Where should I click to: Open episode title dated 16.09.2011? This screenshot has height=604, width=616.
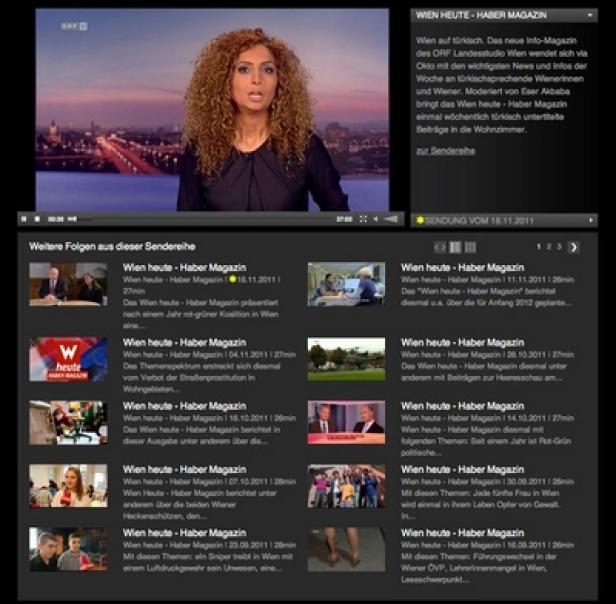pos(463,533)
